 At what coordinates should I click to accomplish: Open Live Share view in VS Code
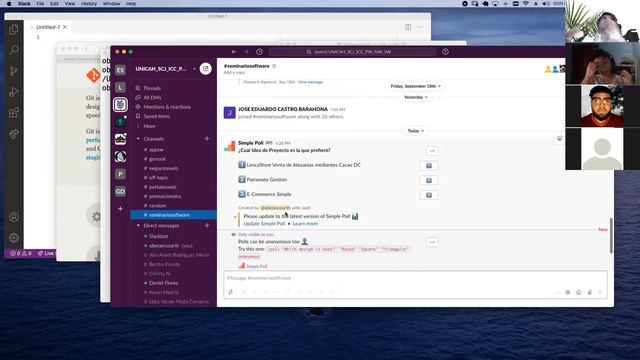[x=14, y=134]
